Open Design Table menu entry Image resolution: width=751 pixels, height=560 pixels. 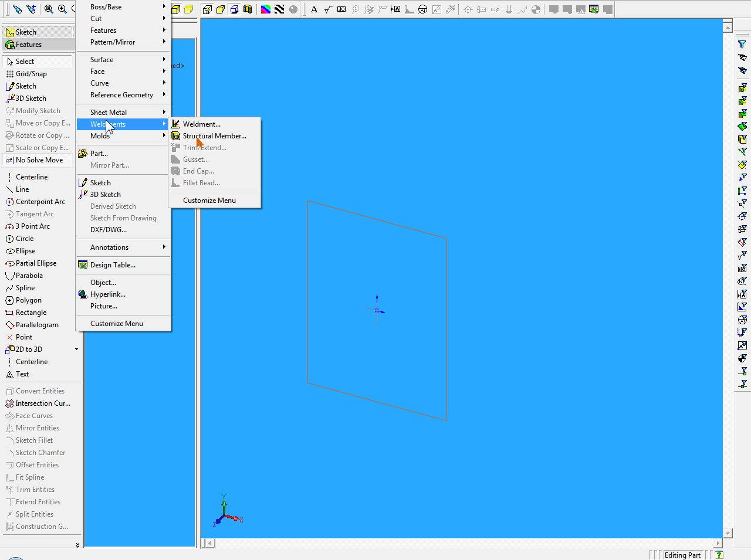pyautogui.click(x=113, y=265)
